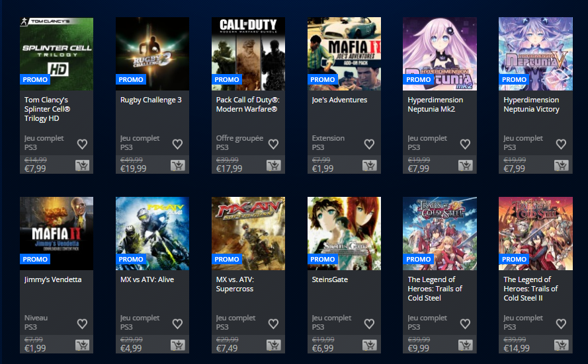This screenshot has width=588, height=364.
Task: Favorite The Legend of Heroes: Trails of Cold Steel
Action: point(465,324)
